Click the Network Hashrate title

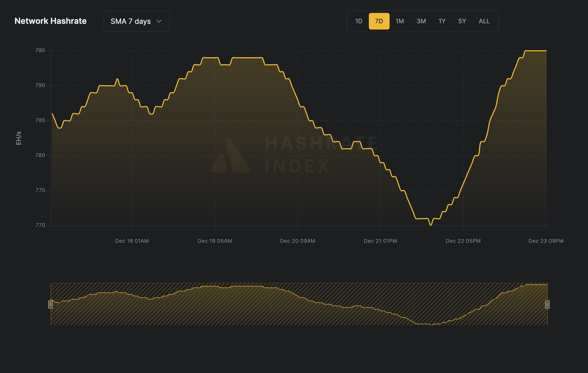[51, 21]
